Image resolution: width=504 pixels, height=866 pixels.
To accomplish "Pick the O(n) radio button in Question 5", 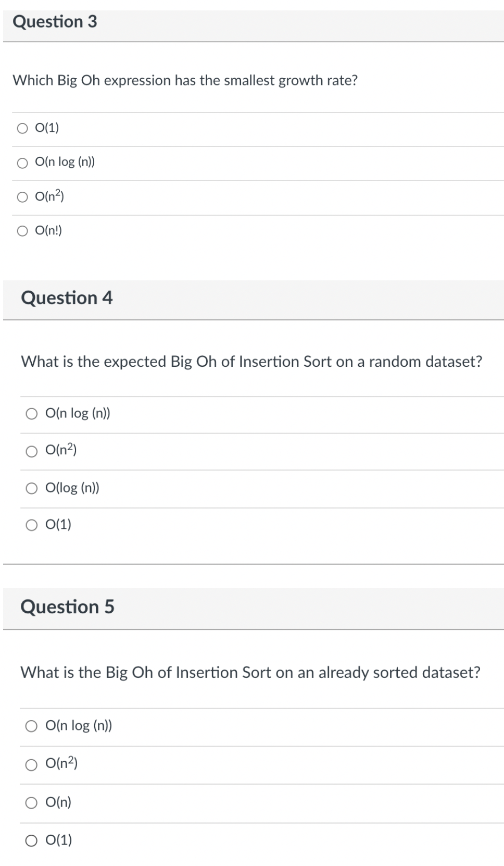I will pos(32,803).
